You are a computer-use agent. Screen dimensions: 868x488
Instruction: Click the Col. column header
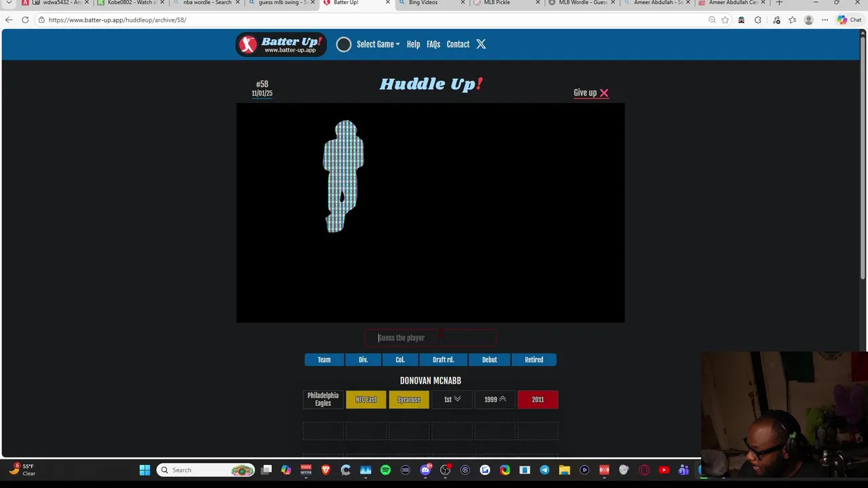point(400,360)
